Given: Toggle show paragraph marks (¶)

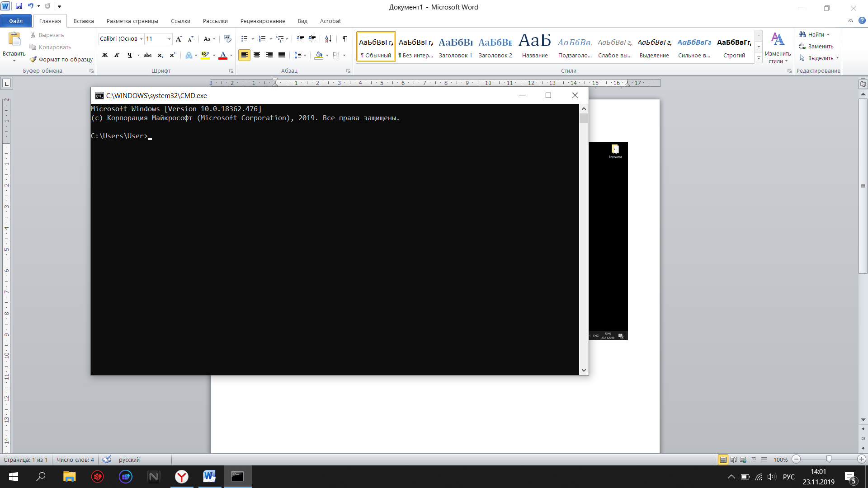Looking at the screenshot, I should pyautogui.click(x=345, y=39).
